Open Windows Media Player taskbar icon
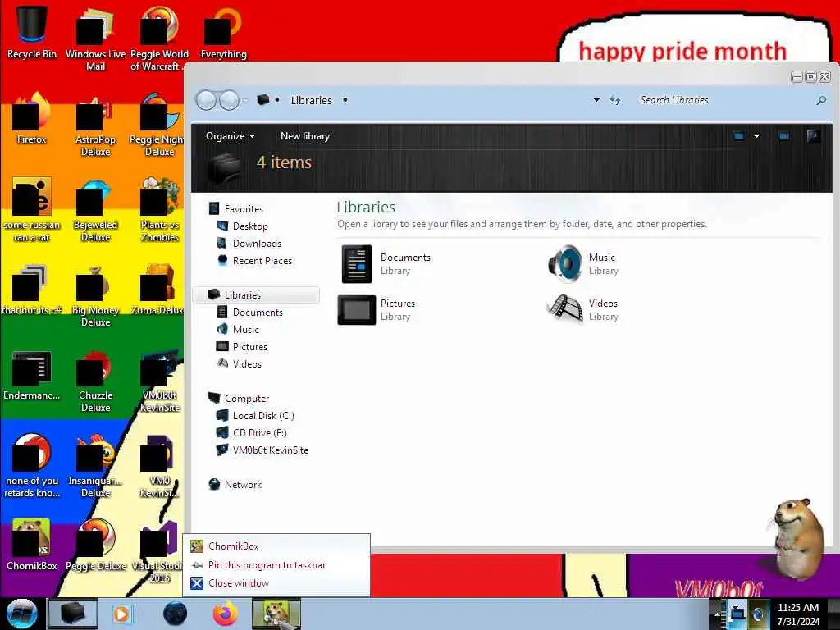 [x=121, y=614]
